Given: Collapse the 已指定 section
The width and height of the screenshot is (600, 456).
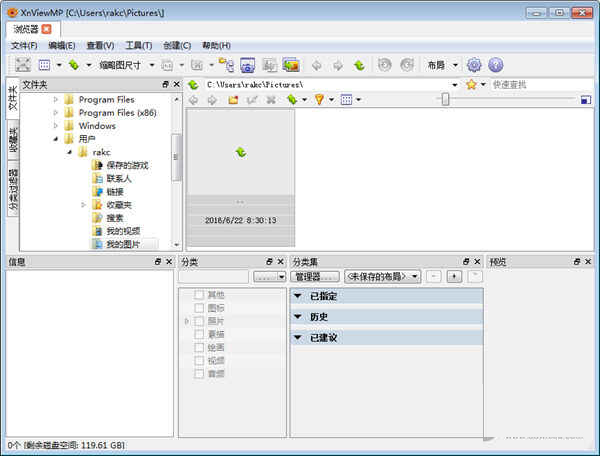Looking at the screenshot, I should click(297, 296).
